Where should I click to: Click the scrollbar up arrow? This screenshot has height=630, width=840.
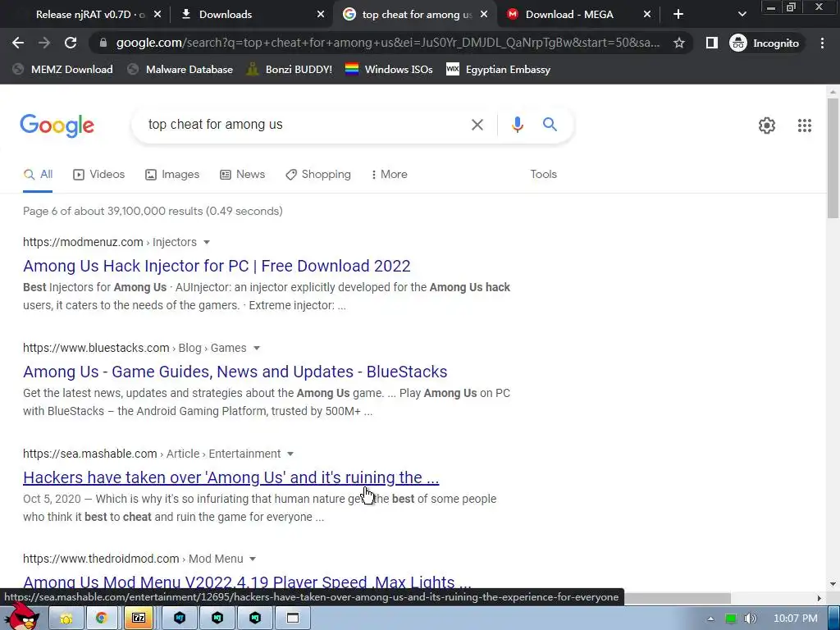coord(833,92)
